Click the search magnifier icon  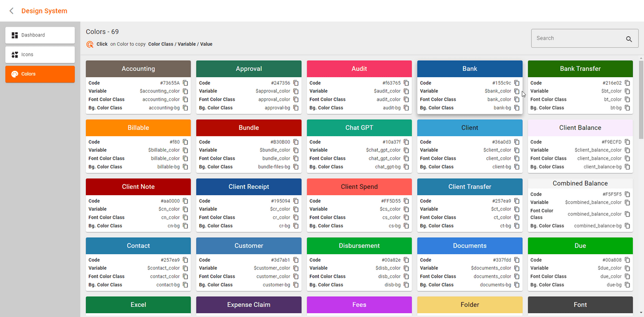click(x=628, y=39)
